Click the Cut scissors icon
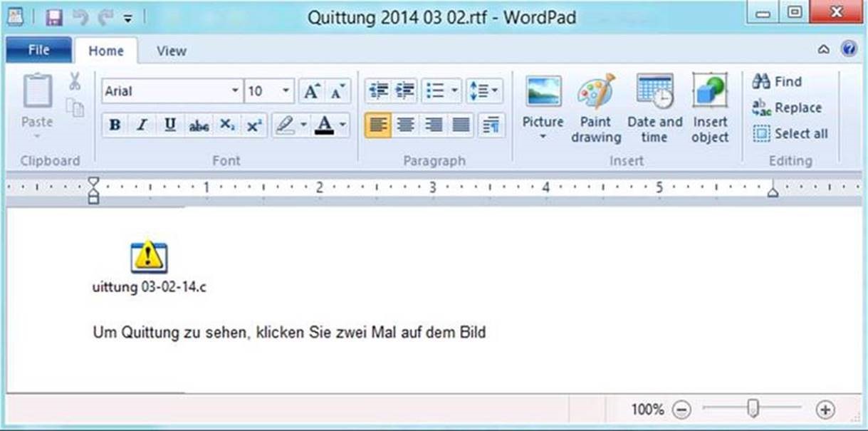This screenshot has width=868, height=431. [75, 82]
